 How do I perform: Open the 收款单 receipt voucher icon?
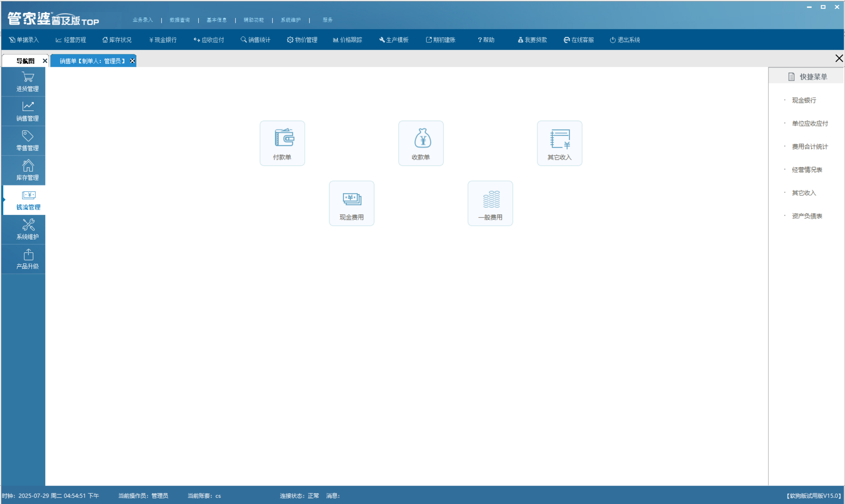[421, 143]
